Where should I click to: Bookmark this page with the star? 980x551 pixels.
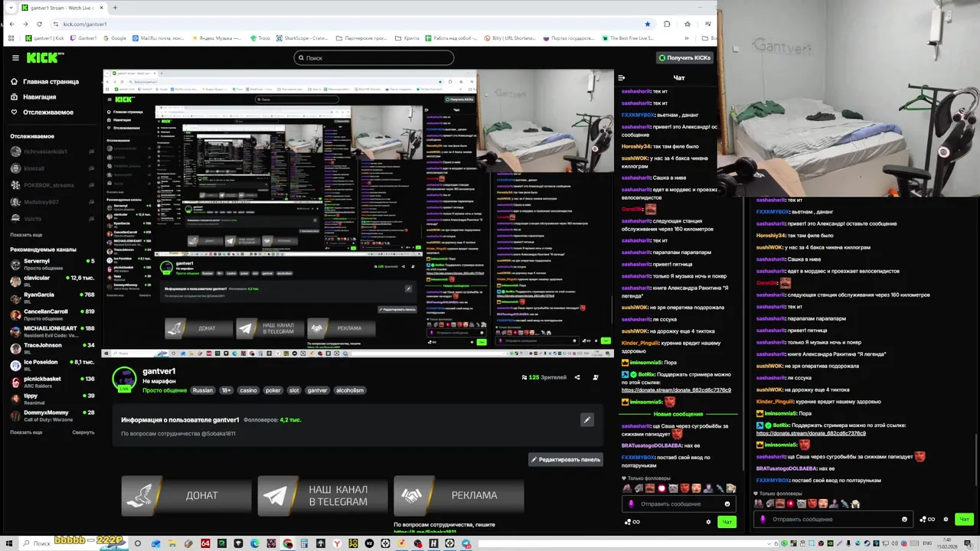point(647,24)
